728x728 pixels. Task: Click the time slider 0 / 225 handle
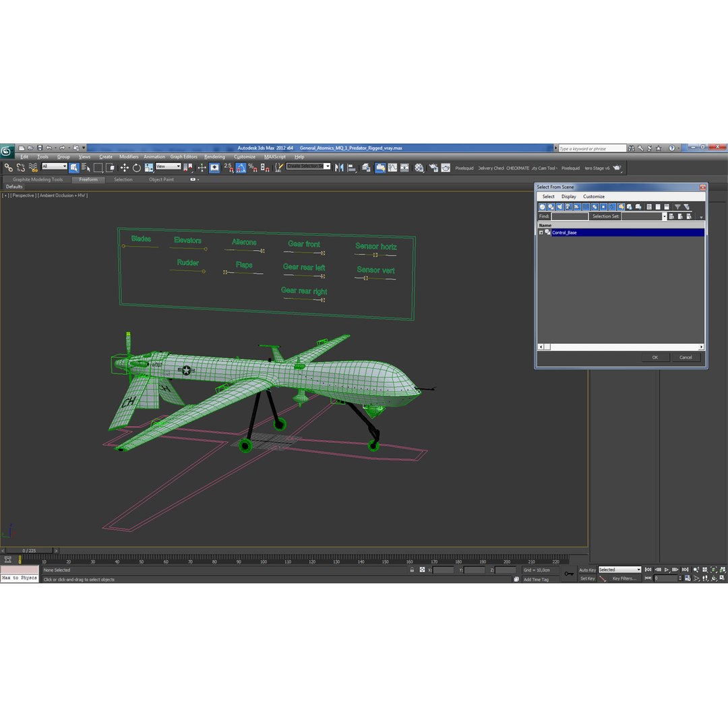29,551
